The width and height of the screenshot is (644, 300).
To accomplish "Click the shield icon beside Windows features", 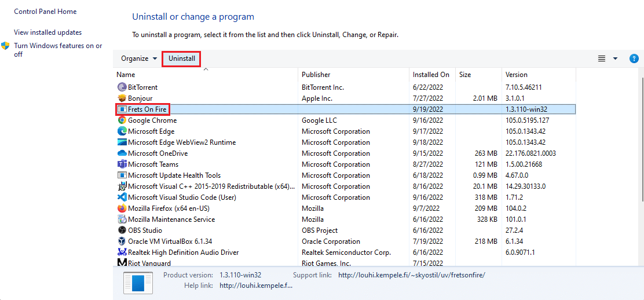I will coord(5,46).
